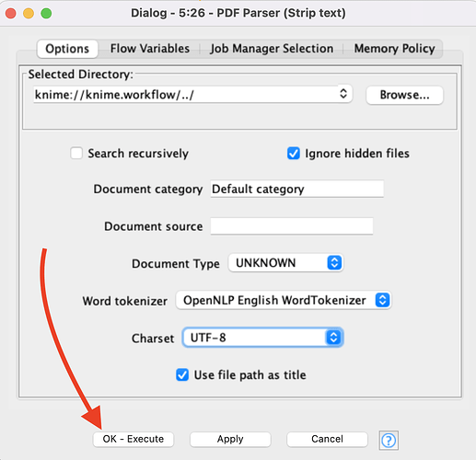The image size is (476, 460).
Task: Click the Document Type chevron icon
Action: pos(334,263)
